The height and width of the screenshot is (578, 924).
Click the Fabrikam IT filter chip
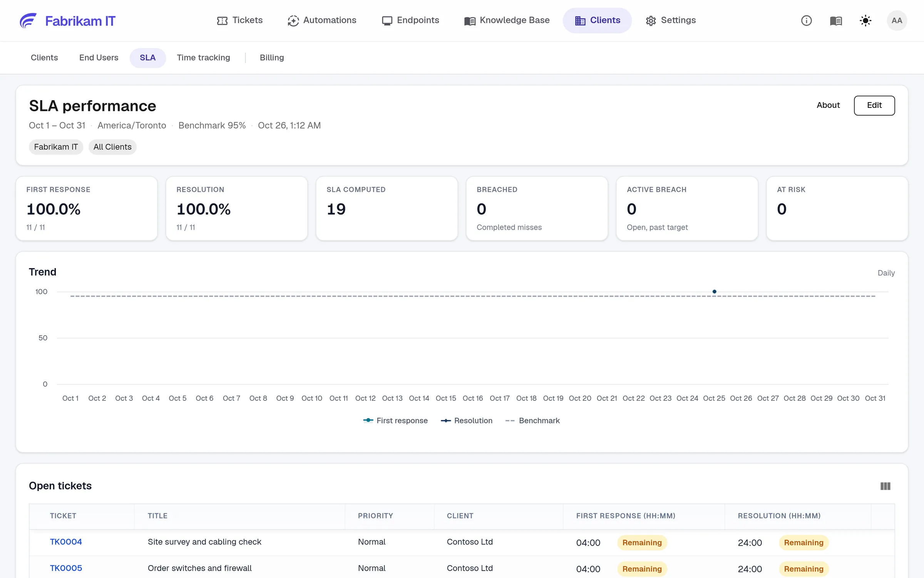click(56, 147)
